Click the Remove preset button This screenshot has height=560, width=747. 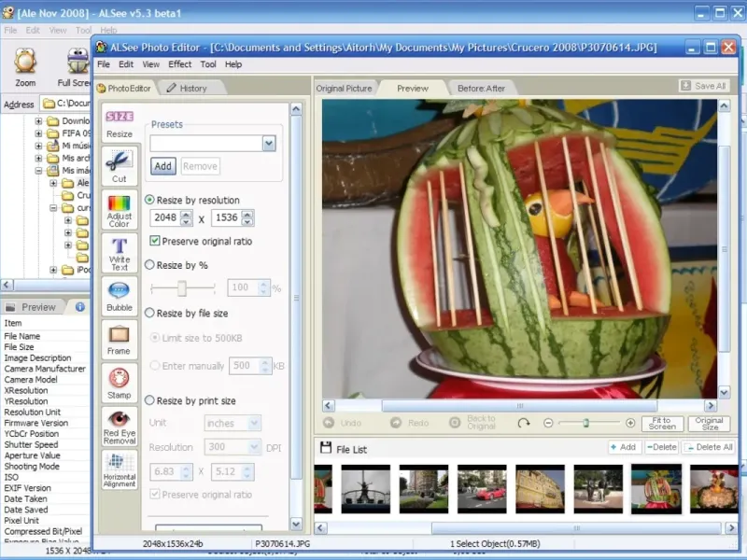200,166
